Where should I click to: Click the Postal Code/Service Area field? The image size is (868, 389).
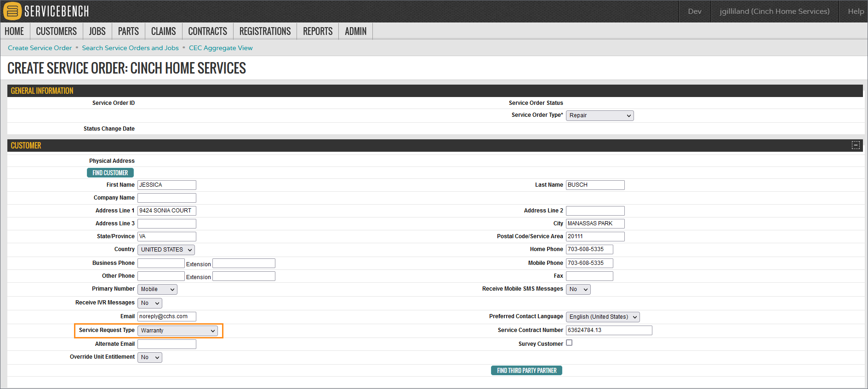point(595,236)
